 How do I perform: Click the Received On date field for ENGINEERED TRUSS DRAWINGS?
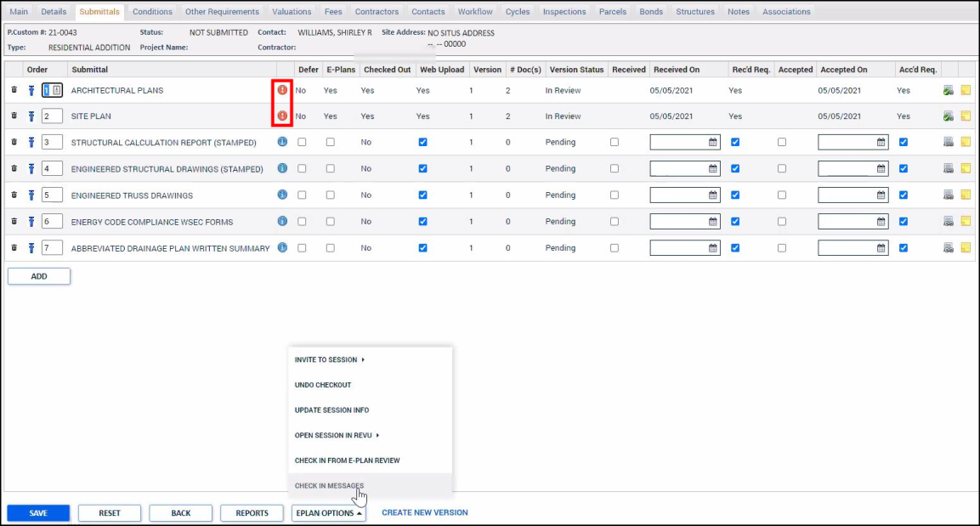coord(680,195)
